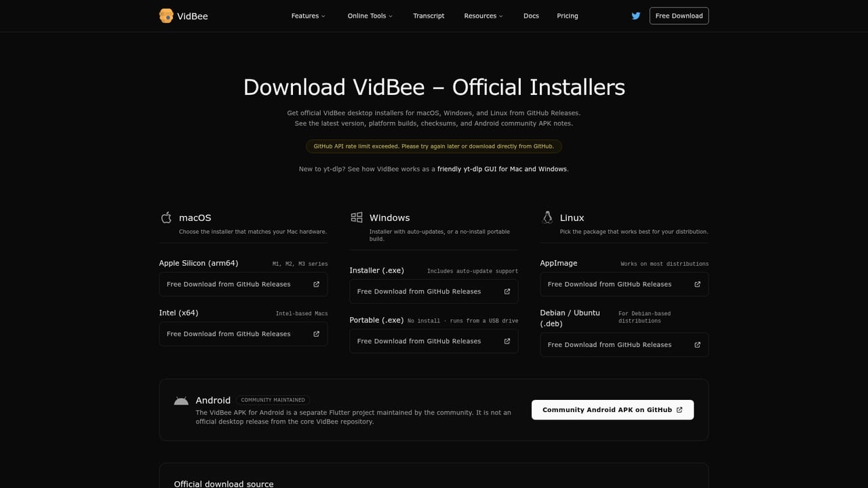
Task: Click the 'Download VidBee – Official Installers' heading
Action: [x=434, y=87]
